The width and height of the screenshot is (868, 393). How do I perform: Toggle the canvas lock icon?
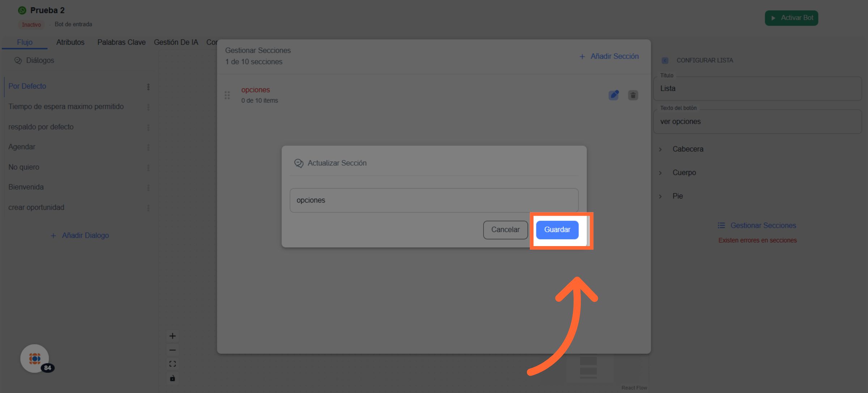point(173,378)
